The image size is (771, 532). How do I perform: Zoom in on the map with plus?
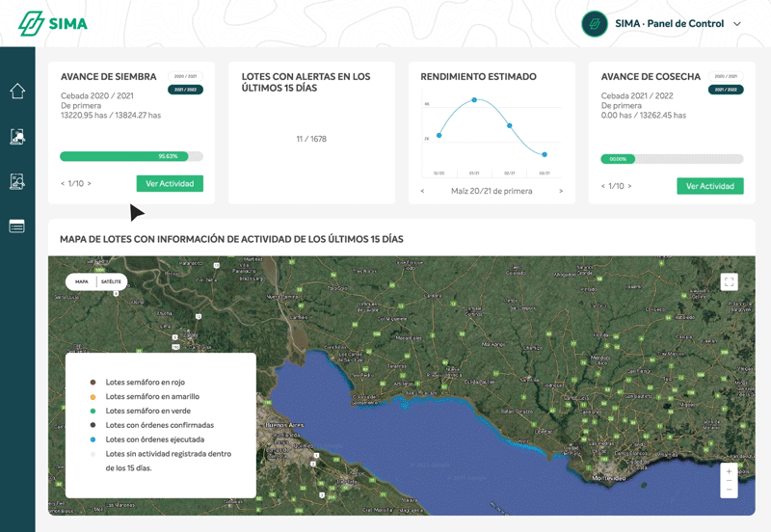pos(729,472)
